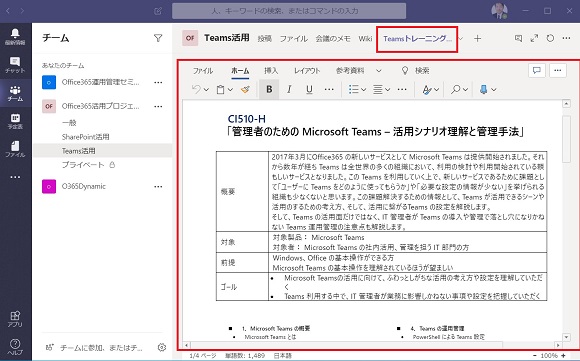Click チームに参加、またはチ... join team link
This screenshot has width=580, height=361.
click(94, 348)
